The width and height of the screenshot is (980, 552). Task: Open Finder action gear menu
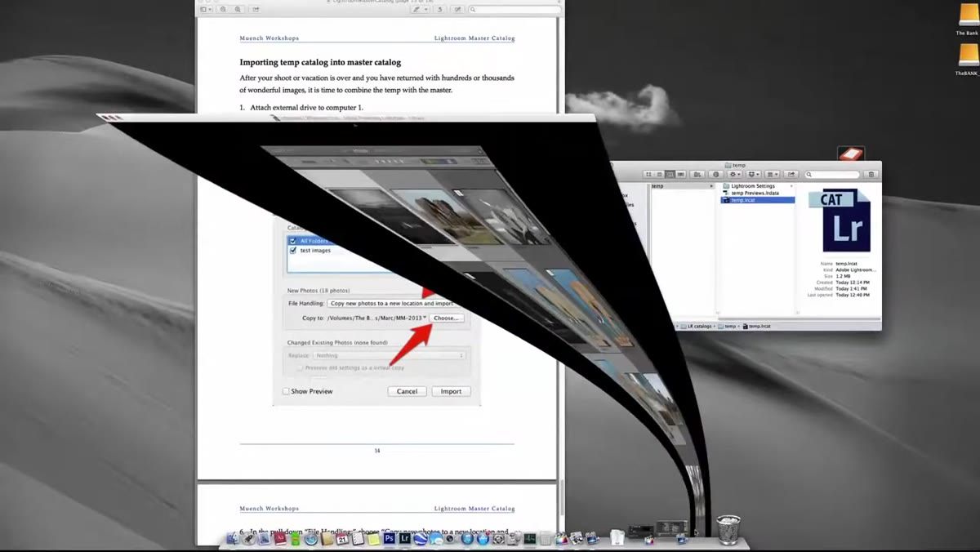tap(735, 174)
